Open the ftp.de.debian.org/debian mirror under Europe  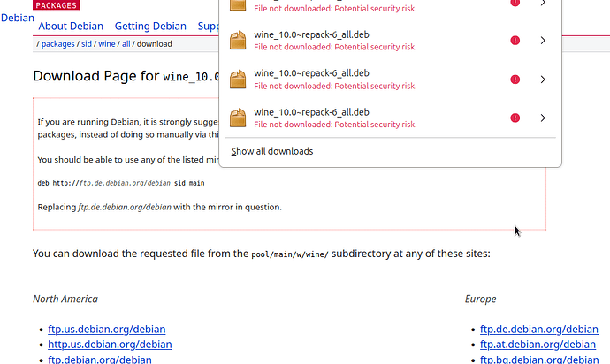[x=538, y=329]
